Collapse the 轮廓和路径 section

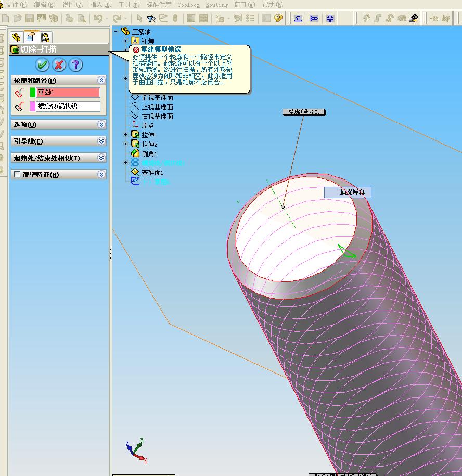click(x=101, y=80)
